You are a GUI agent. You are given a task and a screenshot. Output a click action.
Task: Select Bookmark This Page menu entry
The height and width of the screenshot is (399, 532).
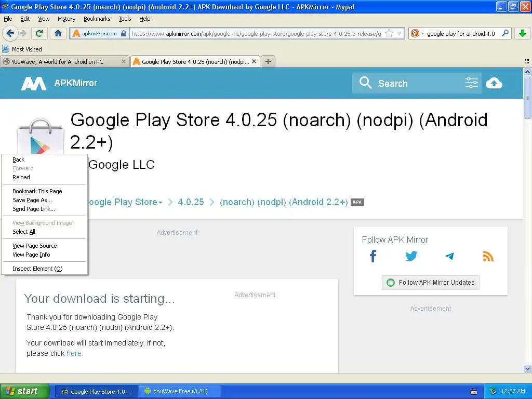(45, 191)
